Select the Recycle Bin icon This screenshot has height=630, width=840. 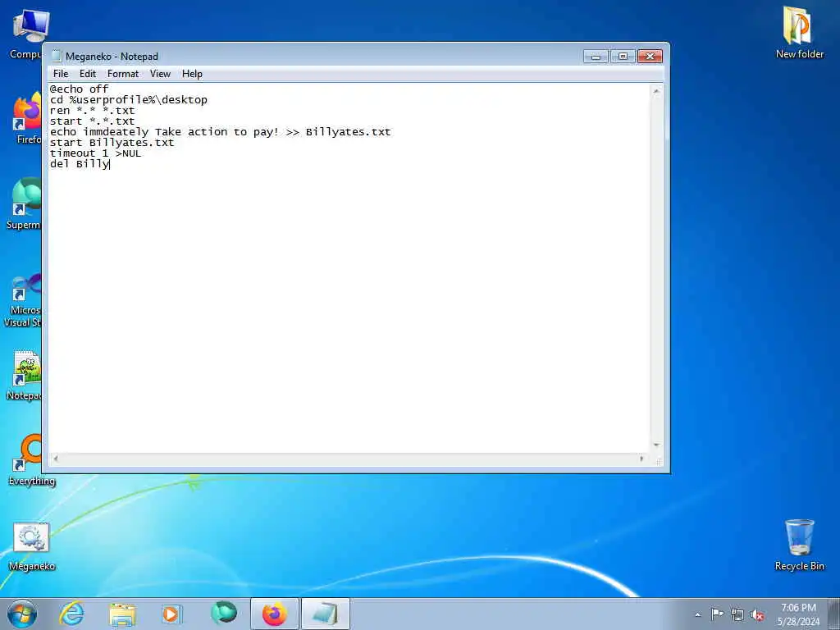click(x=799, y=545)
